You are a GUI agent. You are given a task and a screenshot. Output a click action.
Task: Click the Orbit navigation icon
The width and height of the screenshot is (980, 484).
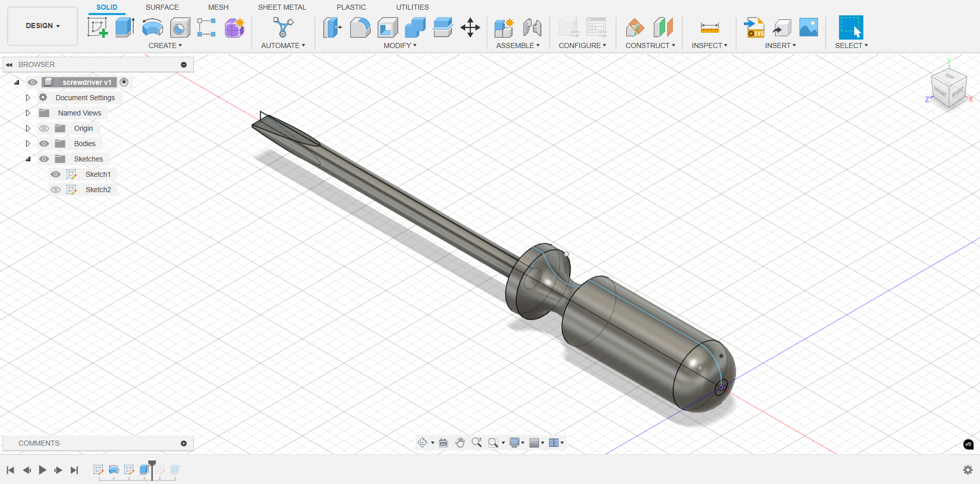point(423,443)
